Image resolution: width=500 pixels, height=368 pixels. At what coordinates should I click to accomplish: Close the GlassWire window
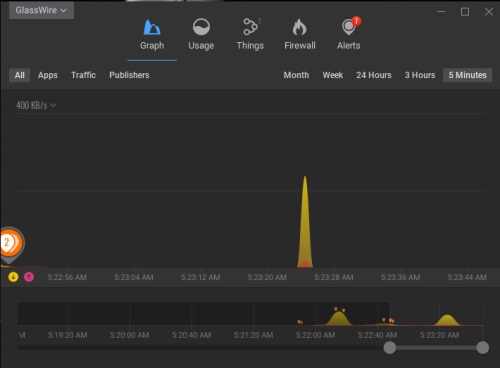(489, 12)
